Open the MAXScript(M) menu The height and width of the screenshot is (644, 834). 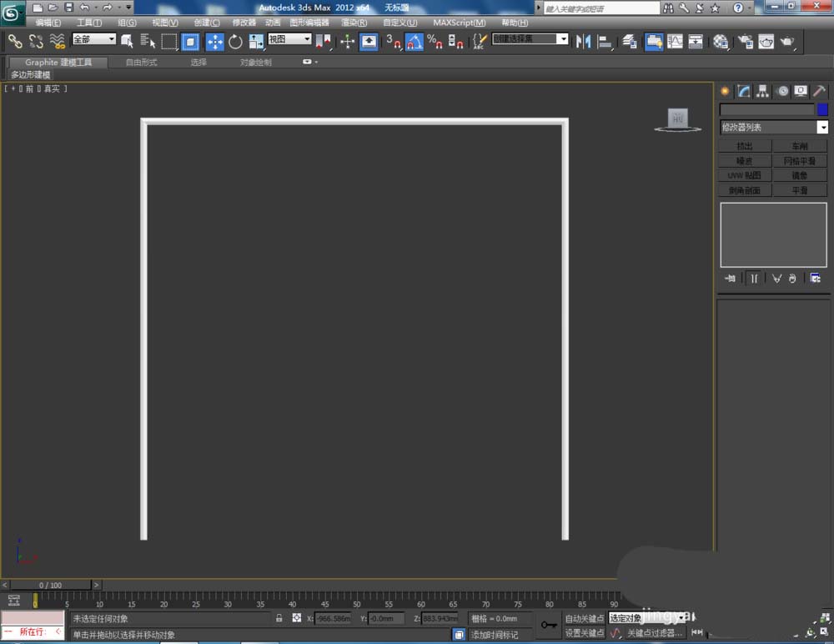[x=459, y=23]
